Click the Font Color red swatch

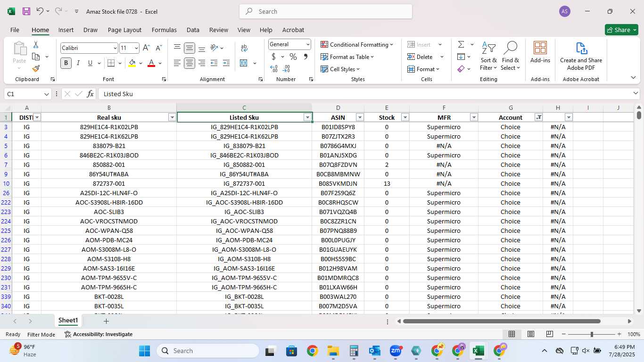tap(151, 63)
